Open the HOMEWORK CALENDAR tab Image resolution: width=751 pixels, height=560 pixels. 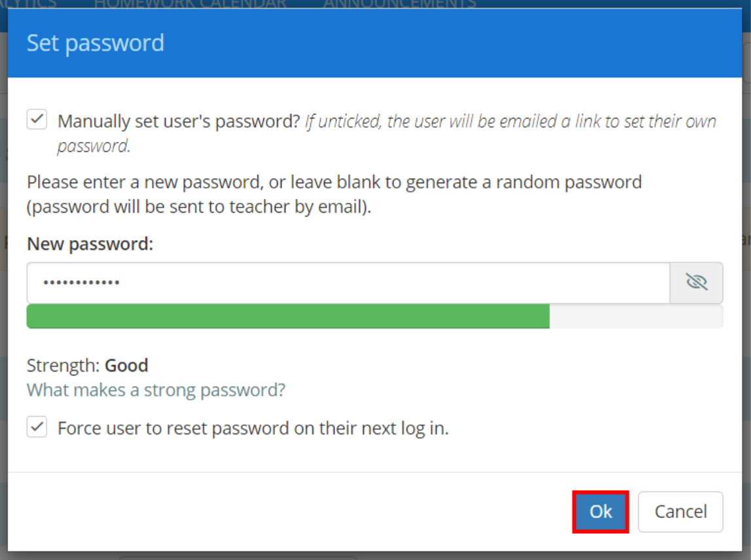coord(190,4)
